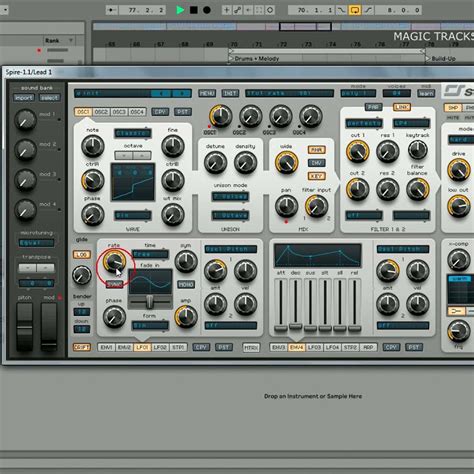Open the microtuning Equal dropdown
Screen dimensions: 474x474
coord(36,243)
